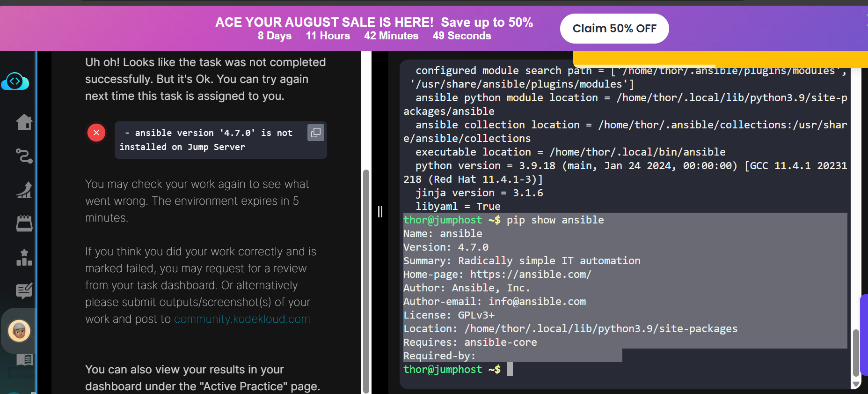The image size is (868, 394).
Task: Click the red failed task X icon
Action: pos(96,133)
